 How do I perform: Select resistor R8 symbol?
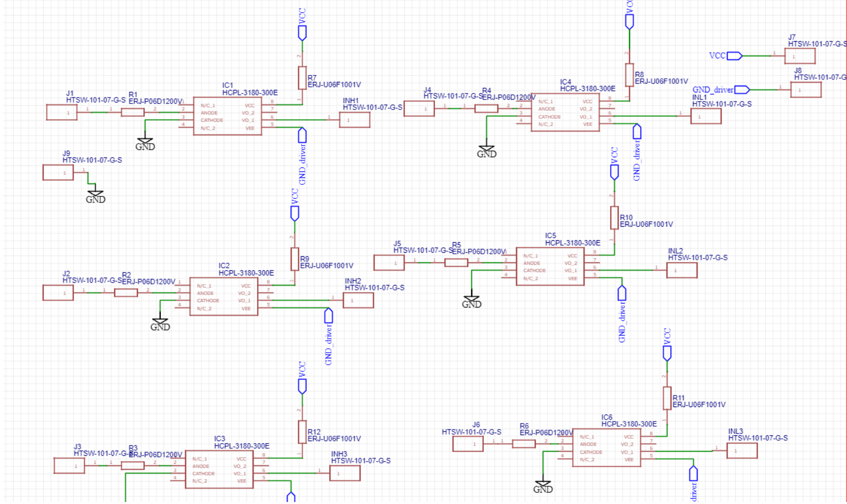[x=629, y=75]
